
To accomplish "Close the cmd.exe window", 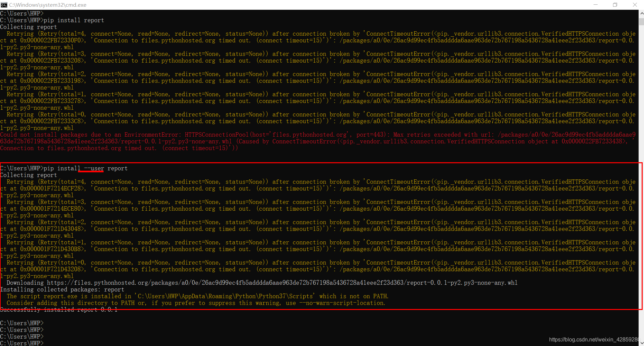I will (635, 5).
